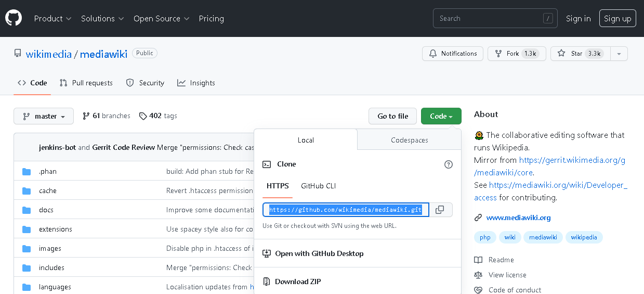Click the .phan folder icon
This screenshot has width=644, height=294.
[x=27, y=172]
